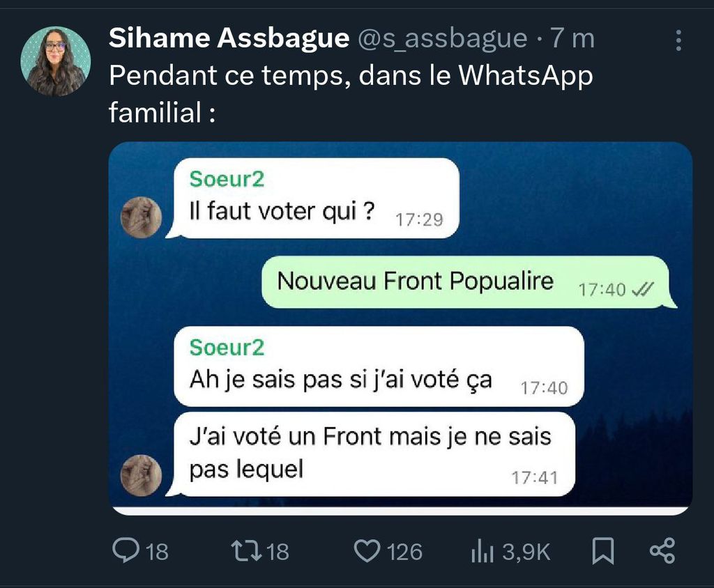714x588 pixels.
Task: Click the retweet arrows icon
Action: (246, 550)
